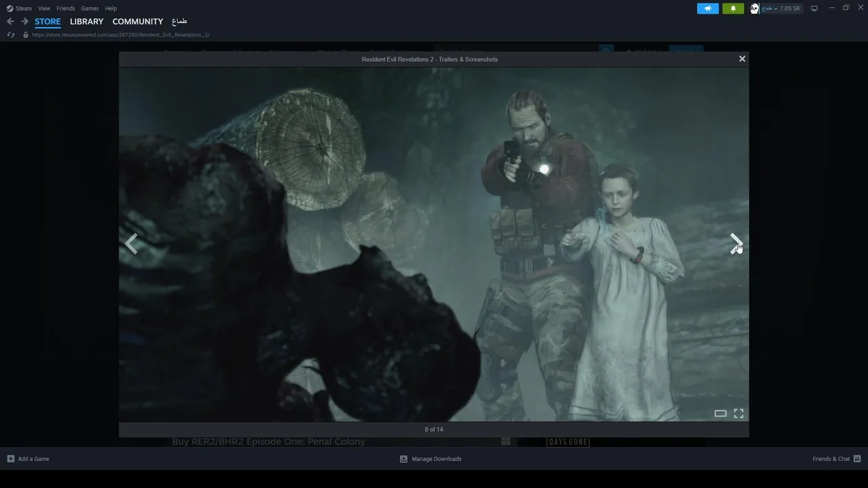
Task: Enter Big Picture mode monitor icon
Action: pos(814,8)
